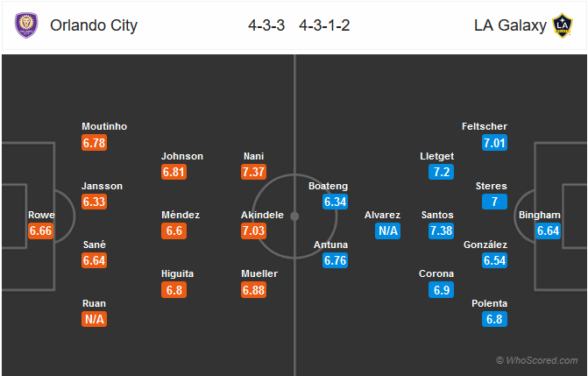Screen dimensions: 588x376
Task: Select player name Moutinho
Action: (x=104, y=126)
